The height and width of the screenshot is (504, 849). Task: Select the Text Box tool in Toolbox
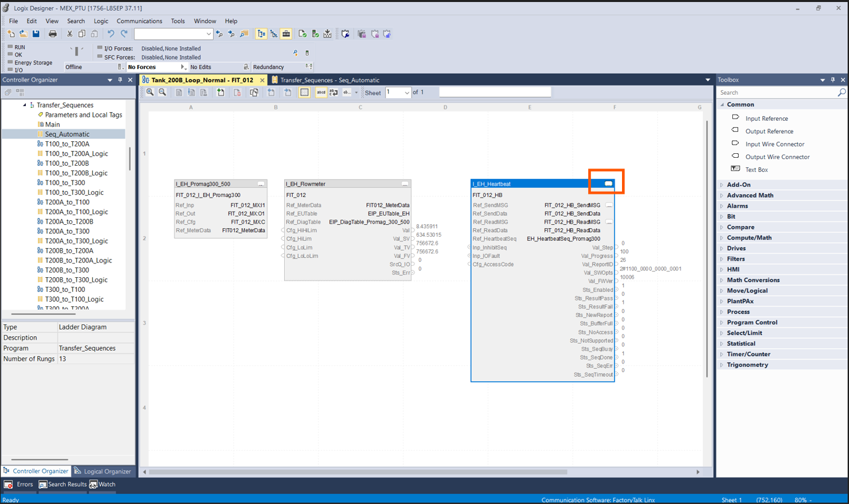[756, 170]
